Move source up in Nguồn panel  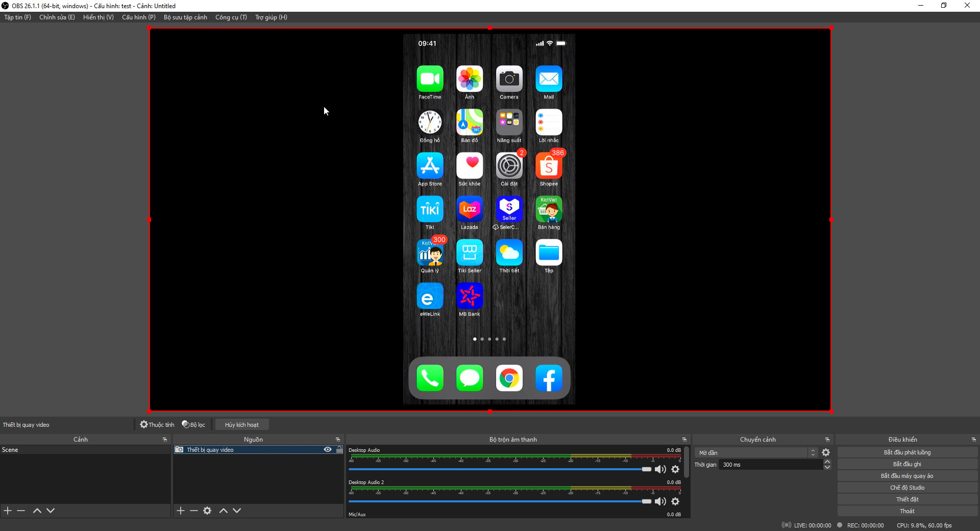point(224,510)
